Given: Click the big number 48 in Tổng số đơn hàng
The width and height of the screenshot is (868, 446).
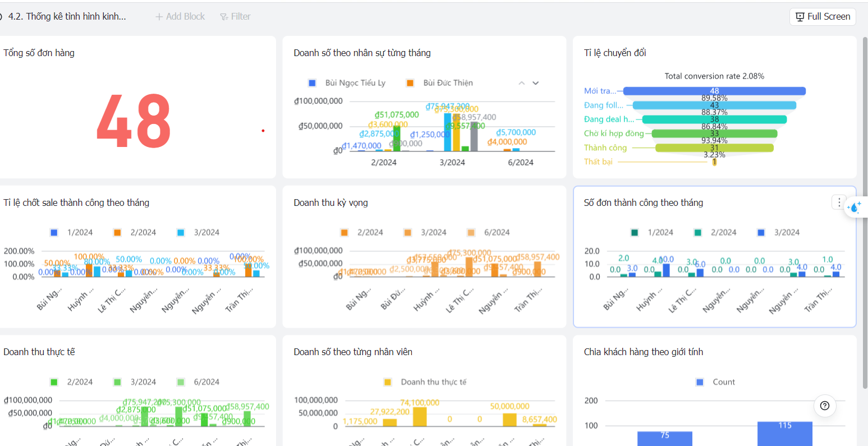Looking at the screenshot, I should tap(134, 121).
